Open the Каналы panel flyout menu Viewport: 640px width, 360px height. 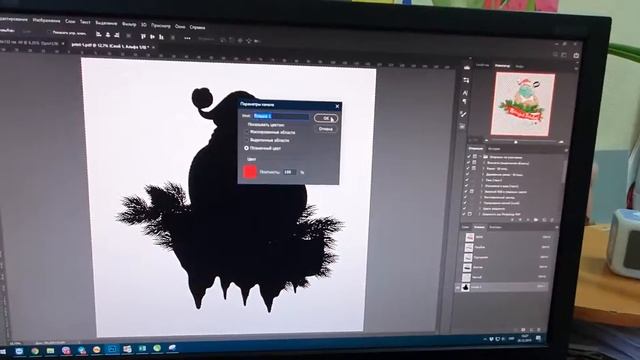tap(558, 228)
